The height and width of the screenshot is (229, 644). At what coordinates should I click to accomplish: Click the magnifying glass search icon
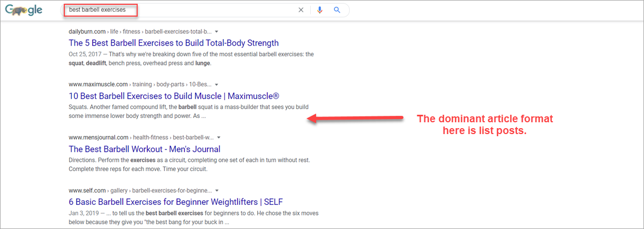coord(337,10)
